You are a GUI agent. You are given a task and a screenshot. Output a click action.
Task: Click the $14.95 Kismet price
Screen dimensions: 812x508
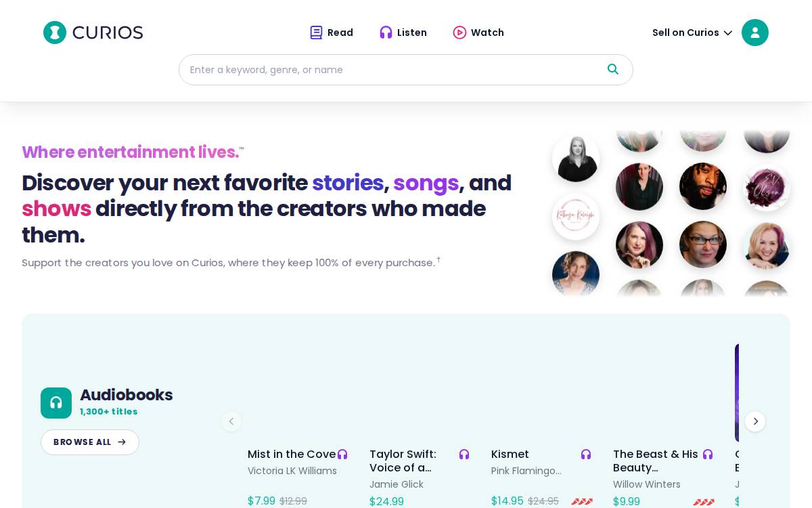(x=507, y=501)
